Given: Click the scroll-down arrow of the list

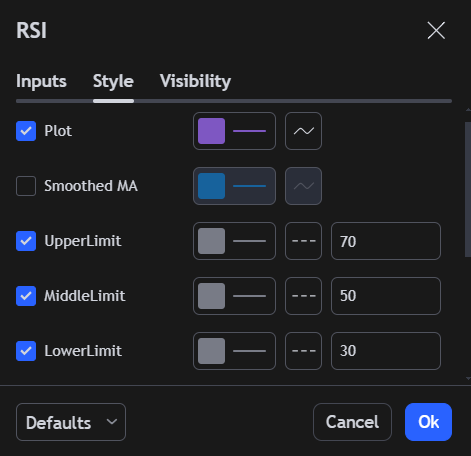Looking at the screenshot, I should 468,378.
